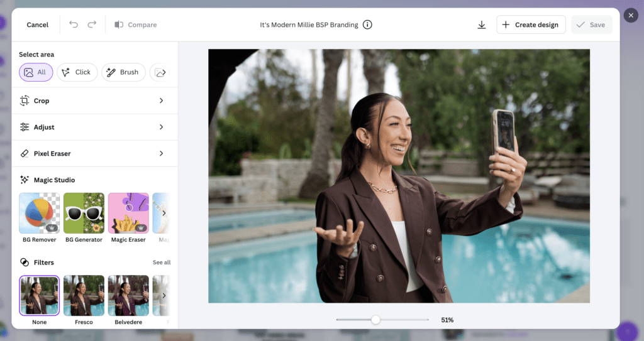Click the download icon in top bar

click(x=482, y=24)
